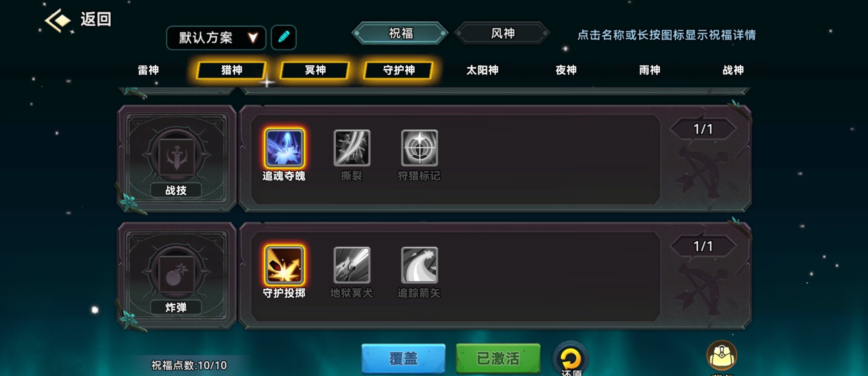Click the pencil edit scheme icon
The height and width of the screenshot is (376, 868).
[284, 37]
